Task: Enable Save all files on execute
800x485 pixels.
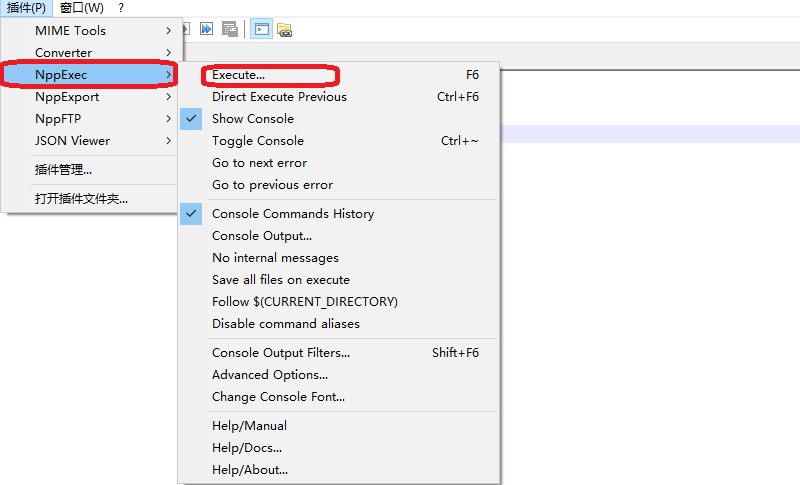Action: tap(339, 280)
